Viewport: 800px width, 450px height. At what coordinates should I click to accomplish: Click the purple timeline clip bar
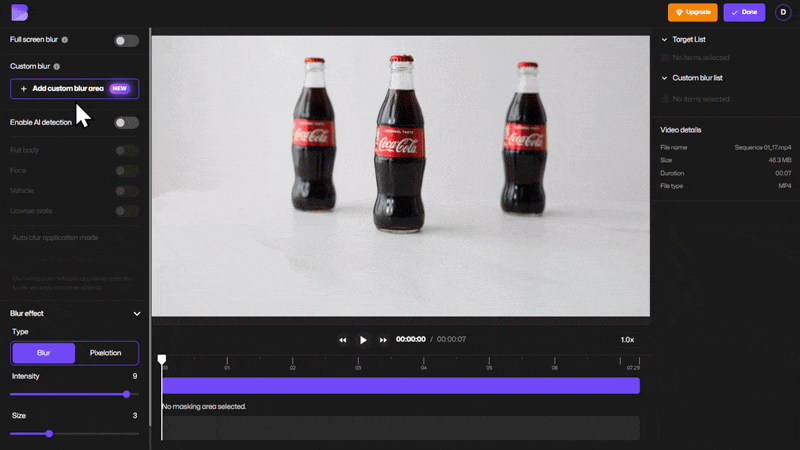(x=401, y=386)
